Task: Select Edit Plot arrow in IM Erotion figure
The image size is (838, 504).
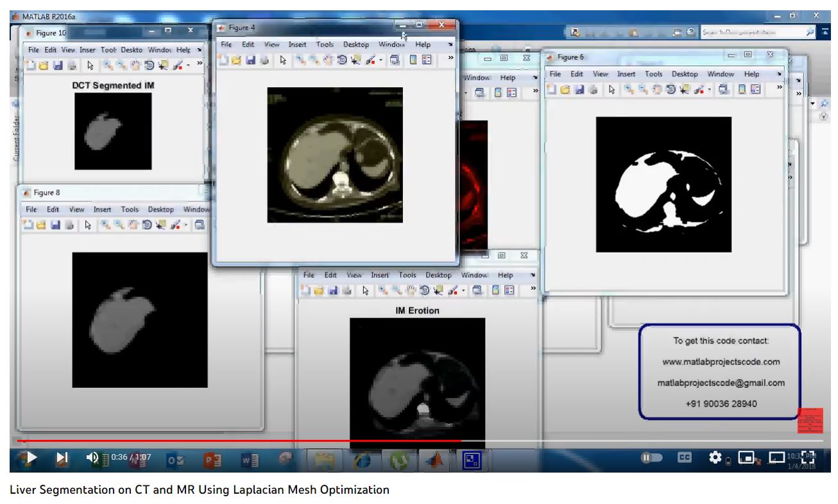Action: pyautogui.click(x=365, y=290)
